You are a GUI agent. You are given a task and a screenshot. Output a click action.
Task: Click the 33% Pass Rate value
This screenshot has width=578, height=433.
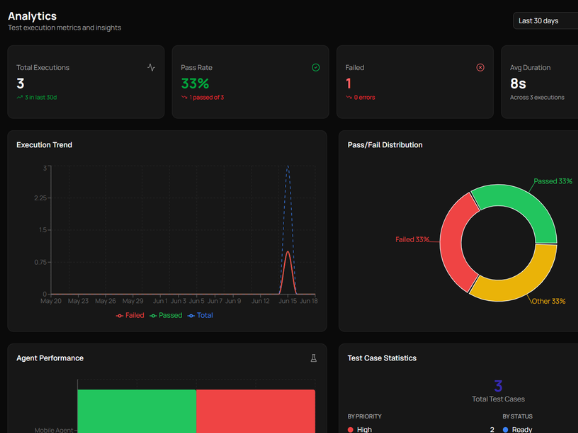tap(195, 84)
